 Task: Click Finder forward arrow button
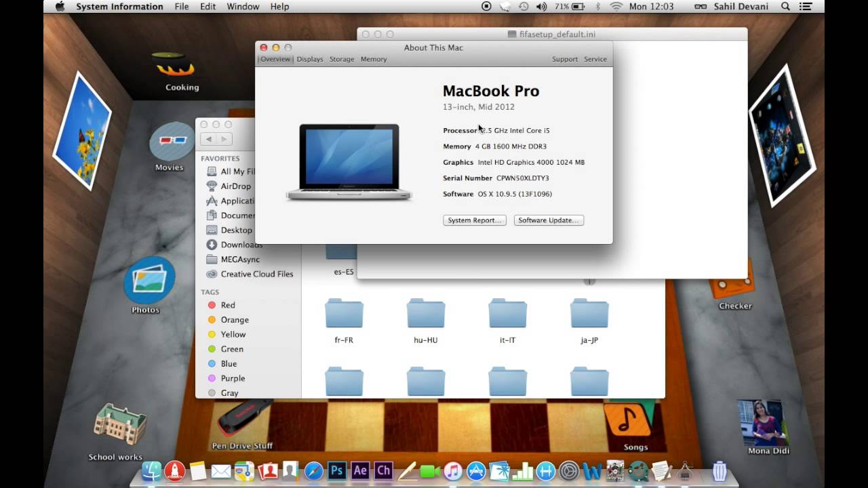click(x=224, y=139)
